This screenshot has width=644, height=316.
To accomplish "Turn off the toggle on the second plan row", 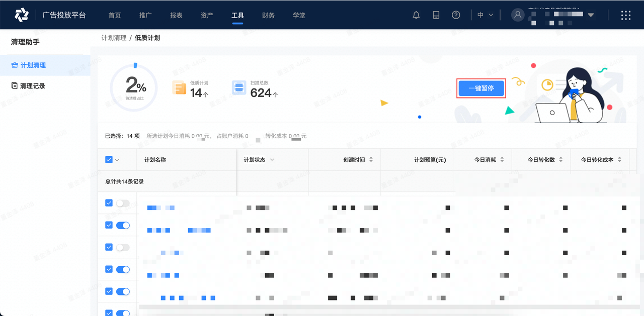I will pos(123,225).
